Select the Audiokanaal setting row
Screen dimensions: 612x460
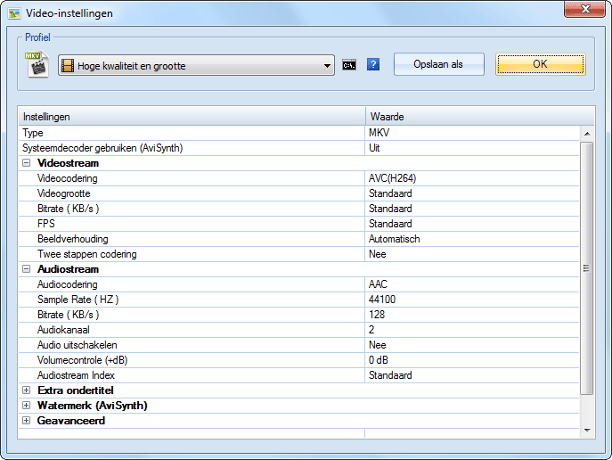[x=299, y=330]
